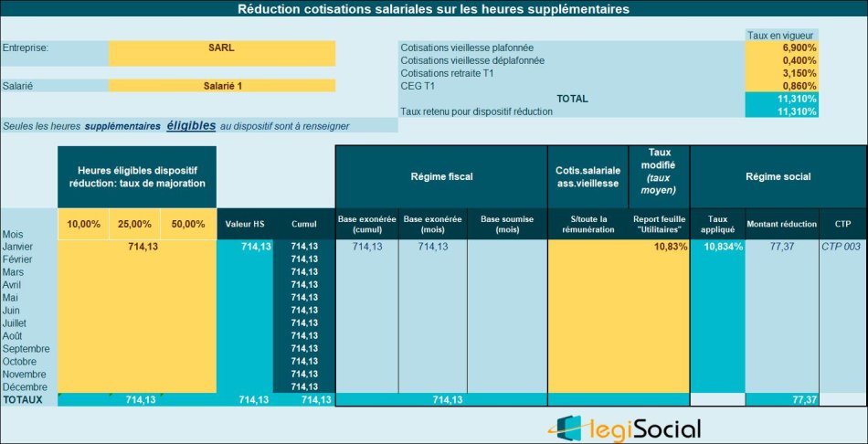868x444 pixels.
Task: Click the Valeur HS column header
Action: (245, 224)
